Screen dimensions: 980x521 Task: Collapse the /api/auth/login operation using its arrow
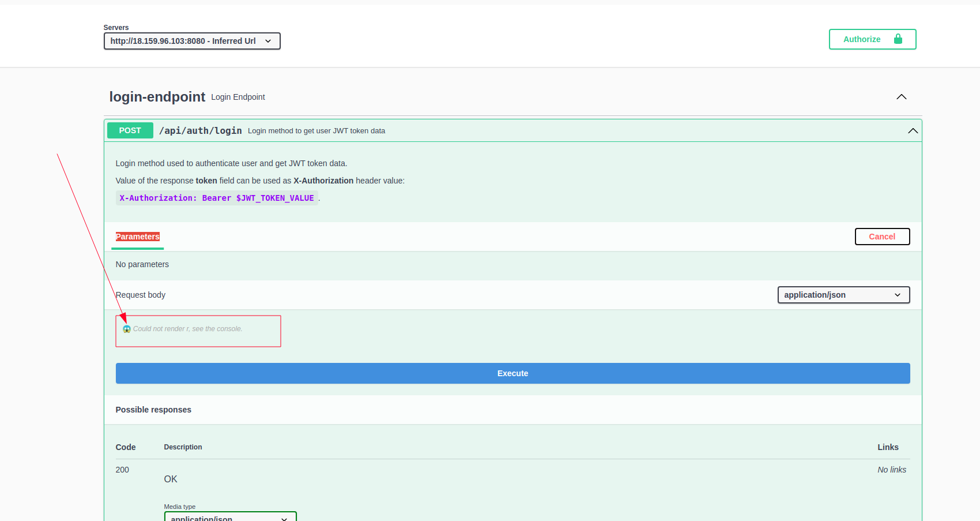tap(913, 131)
